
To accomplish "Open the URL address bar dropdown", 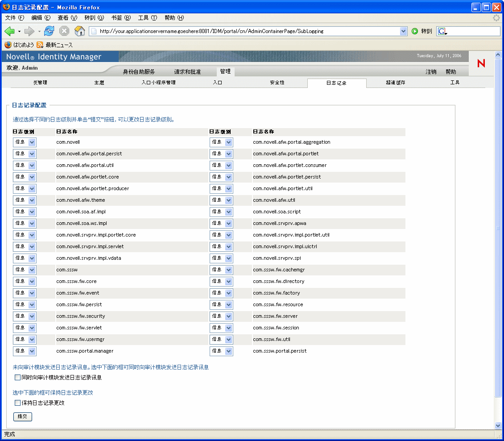I will coord(403,31).
